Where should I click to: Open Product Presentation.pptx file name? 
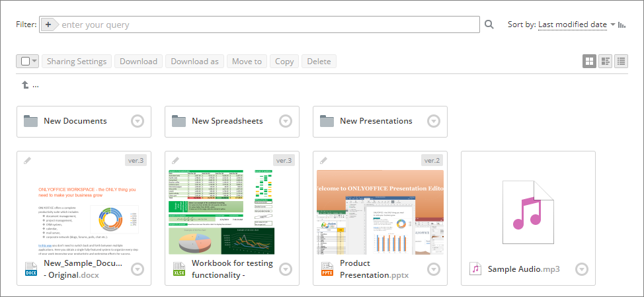click(x=374, y=269)
